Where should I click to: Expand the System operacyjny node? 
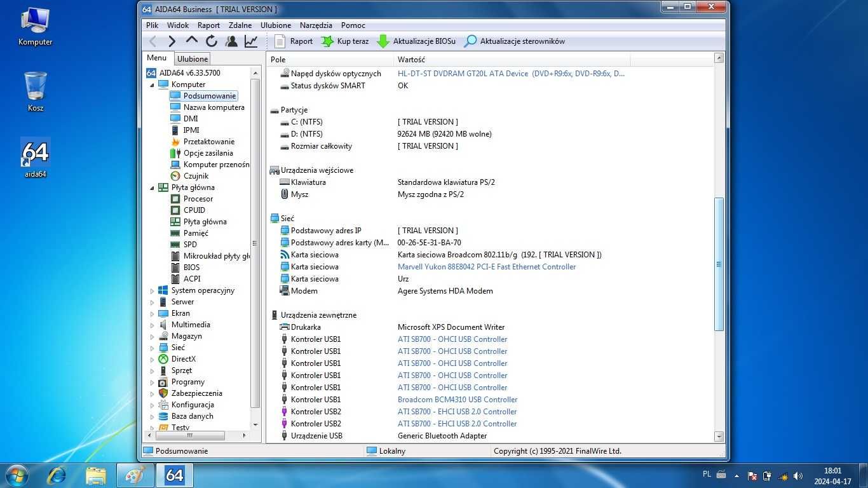(152, 290)
